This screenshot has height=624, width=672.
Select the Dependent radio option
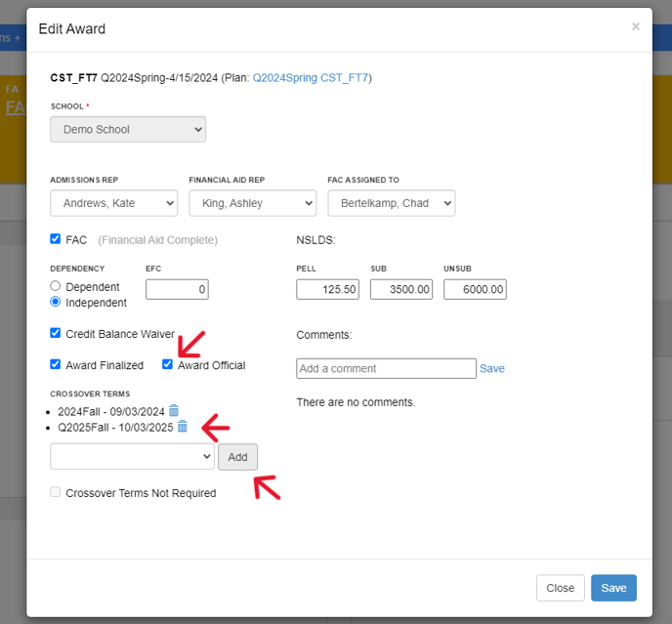(x=56, y=287)
